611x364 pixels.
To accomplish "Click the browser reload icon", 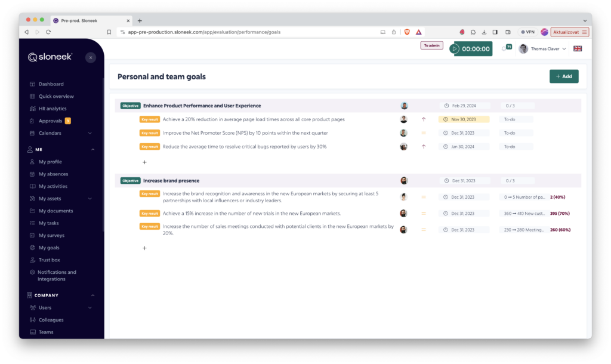I will pyautogui.click(x=48, y=32).
